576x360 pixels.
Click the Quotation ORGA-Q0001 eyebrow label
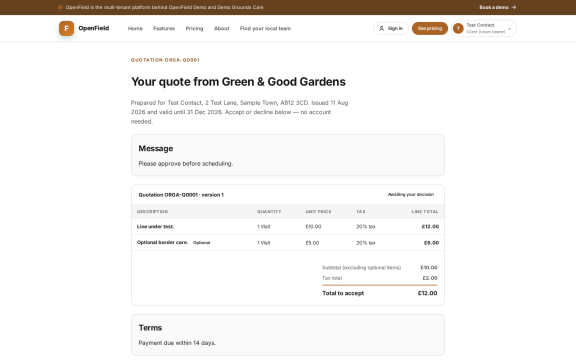click(x=165, y=60)
